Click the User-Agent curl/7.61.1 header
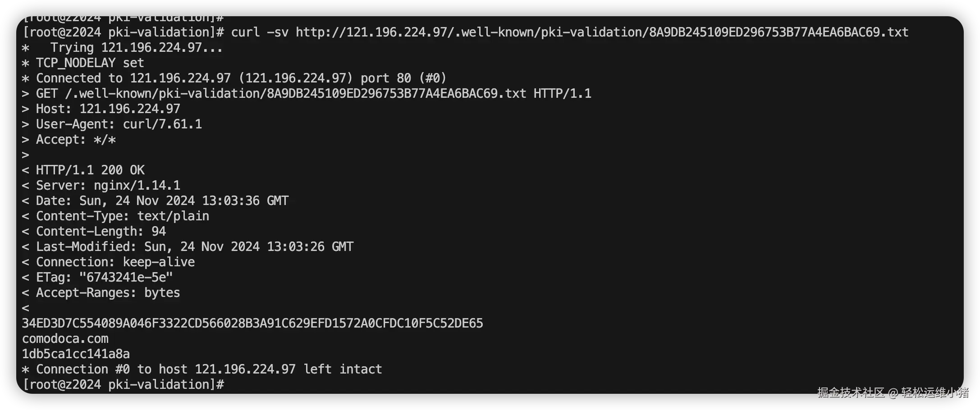Screen dimensions: 980x410 pos(119,124)
